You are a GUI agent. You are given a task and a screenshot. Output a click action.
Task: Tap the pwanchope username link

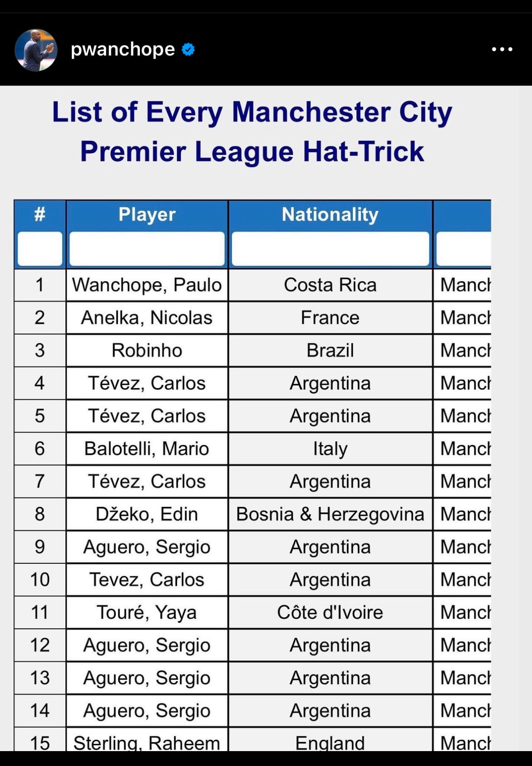pos(123,49)
